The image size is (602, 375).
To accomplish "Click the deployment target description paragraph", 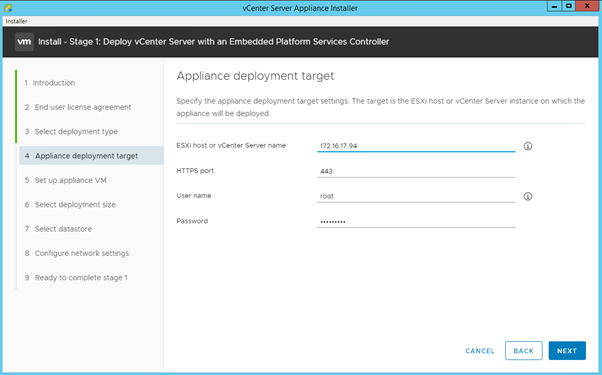I will point(380,107).
